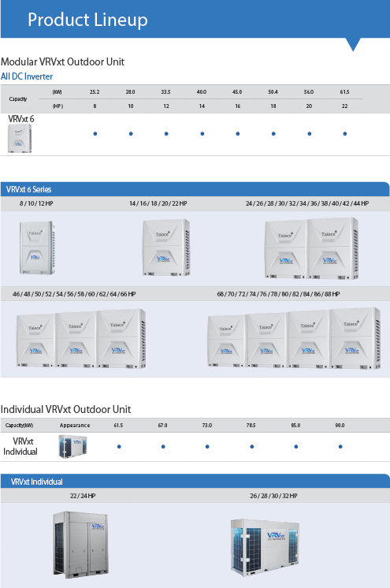The width and height of the screenshot is (390, 588).
Task: Click the 25.2 kW capacity value
Action: (95, 92)
